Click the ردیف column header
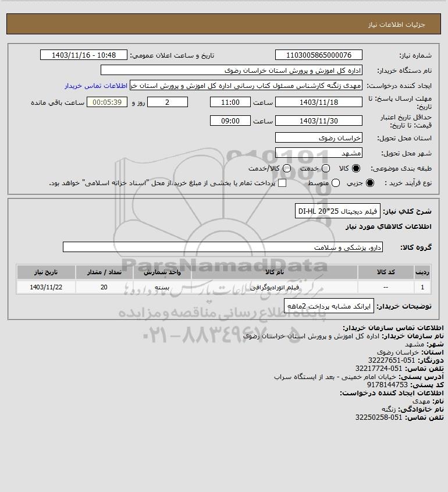This screenshot has width=448, height=492. coord(422,272)
